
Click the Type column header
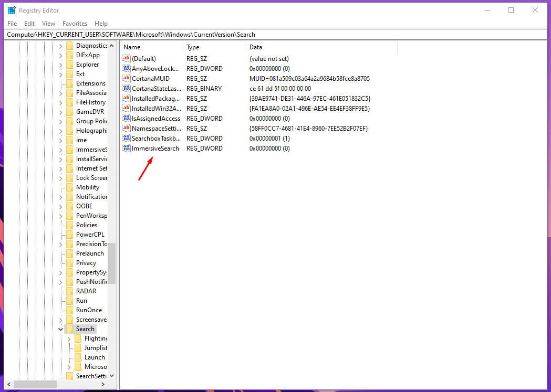[214, 47]
